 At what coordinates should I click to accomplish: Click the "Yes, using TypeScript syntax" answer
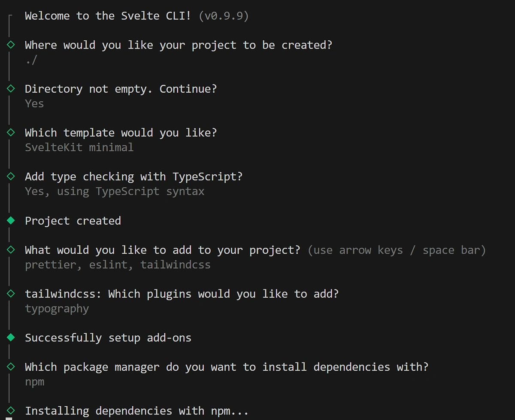115,191
